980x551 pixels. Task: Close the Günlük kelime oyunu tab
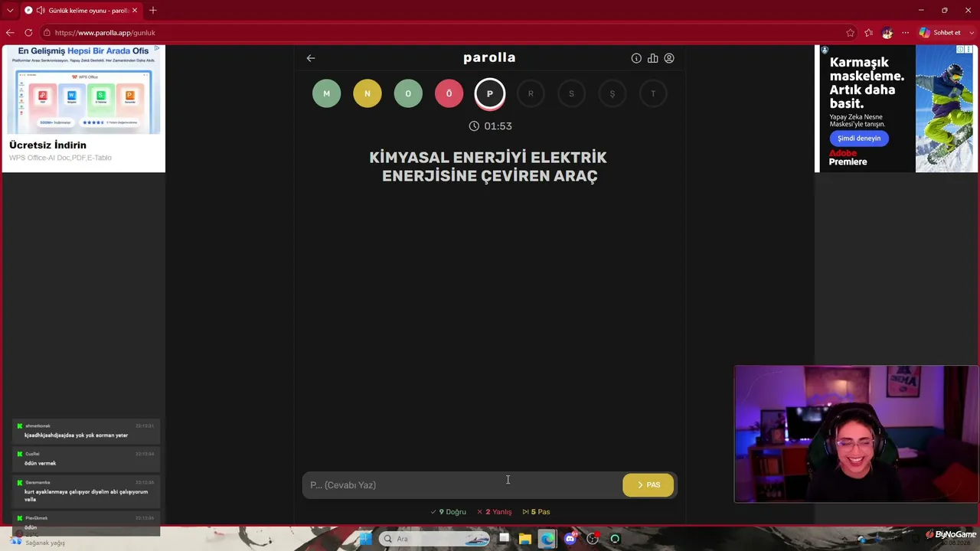pos(135,11)
